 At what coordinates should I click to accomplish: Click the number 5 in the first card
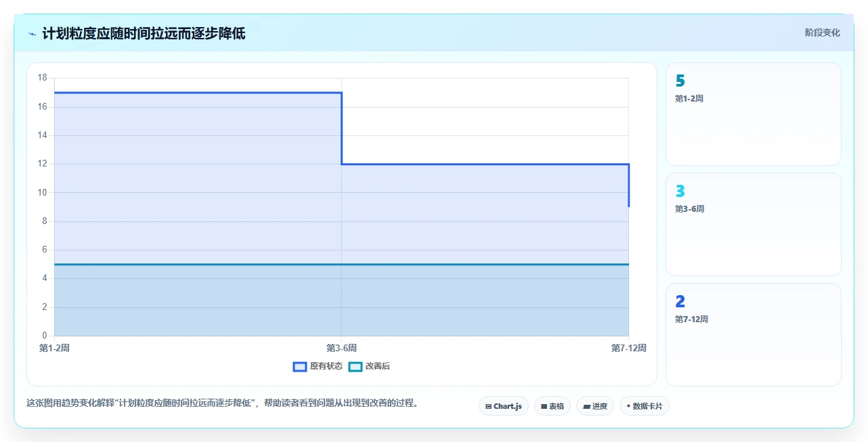pos(680,81)
